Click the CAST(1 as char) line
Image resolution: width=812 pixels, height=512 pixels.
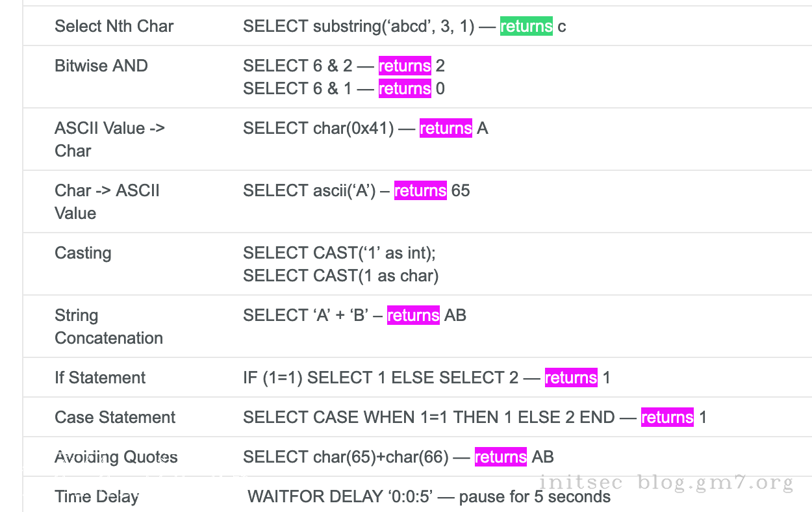[340, 276]
